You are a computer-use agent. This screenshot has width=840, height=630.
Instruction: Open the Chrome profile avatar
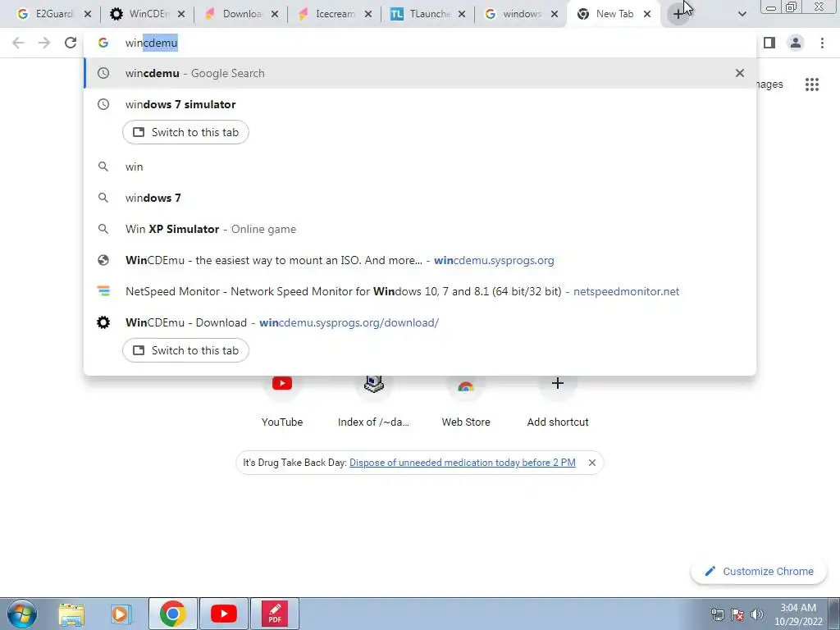point(796,43)
